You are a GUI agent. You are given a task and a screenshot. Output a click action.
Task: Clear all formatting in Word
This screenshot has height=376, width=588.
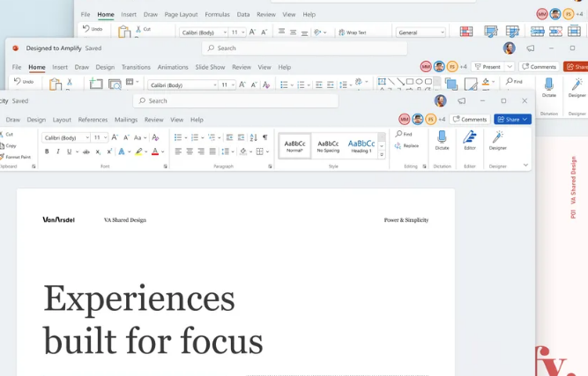click(155, 138)
